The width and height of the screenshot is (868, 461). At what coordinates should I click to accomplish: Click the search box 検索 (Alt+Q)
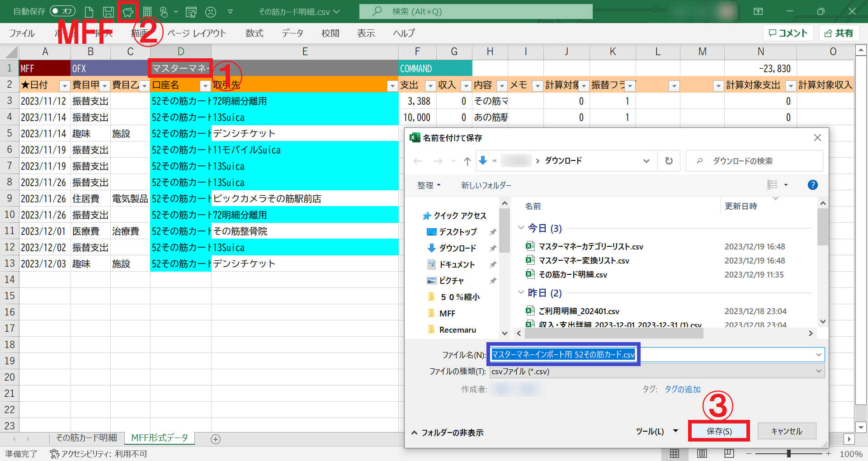coord(476,12)
